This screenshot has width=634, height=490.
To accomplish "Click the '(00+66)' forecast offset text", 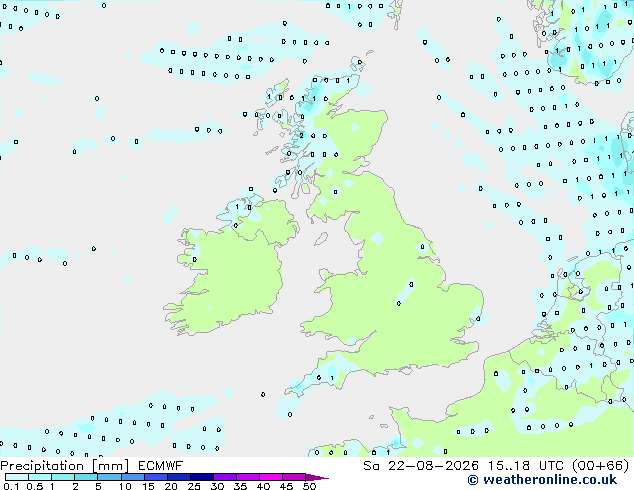I will click(x=601, y=466).
